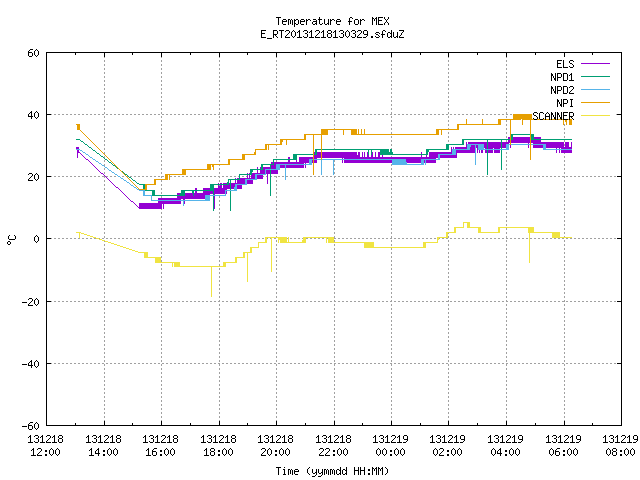Screen dimensions: 640x480
Task: Click the y-axis label 20
Action: [x=33, y=178]
